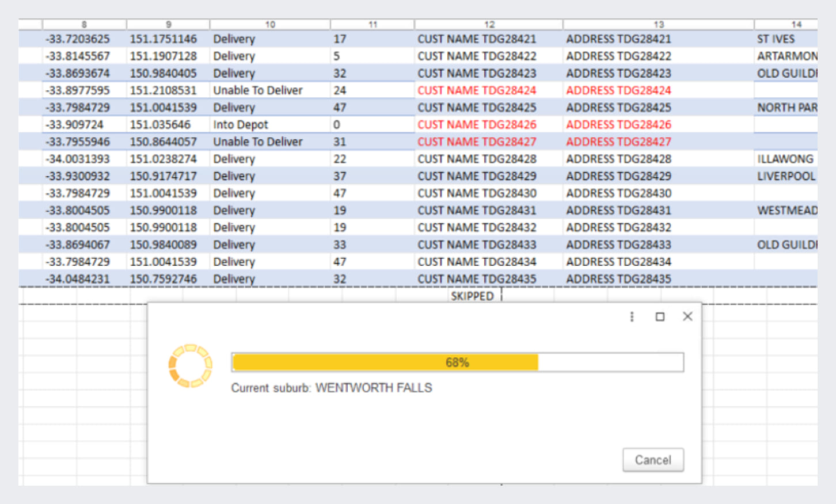Click the Into Depot cell
Image resolution: width=836 pixels, height=504 pixels.
pos(241,125)
